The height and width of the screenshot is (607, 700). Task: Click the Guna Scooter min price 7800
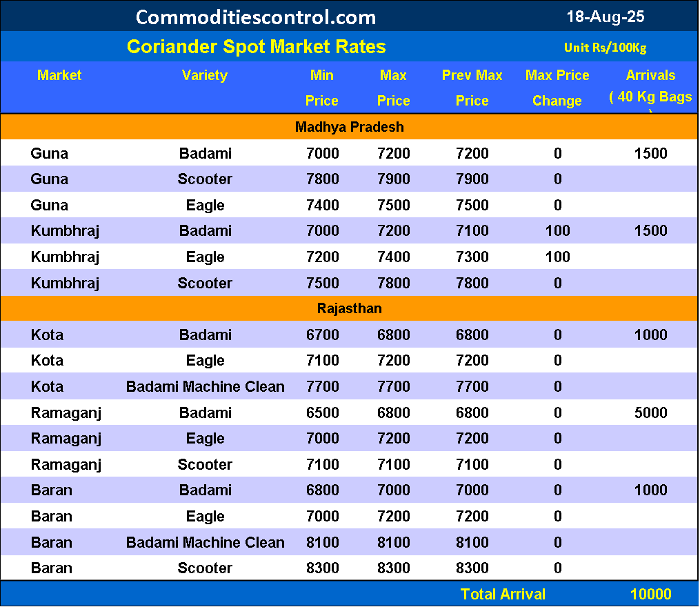click(x=322, y=179)
